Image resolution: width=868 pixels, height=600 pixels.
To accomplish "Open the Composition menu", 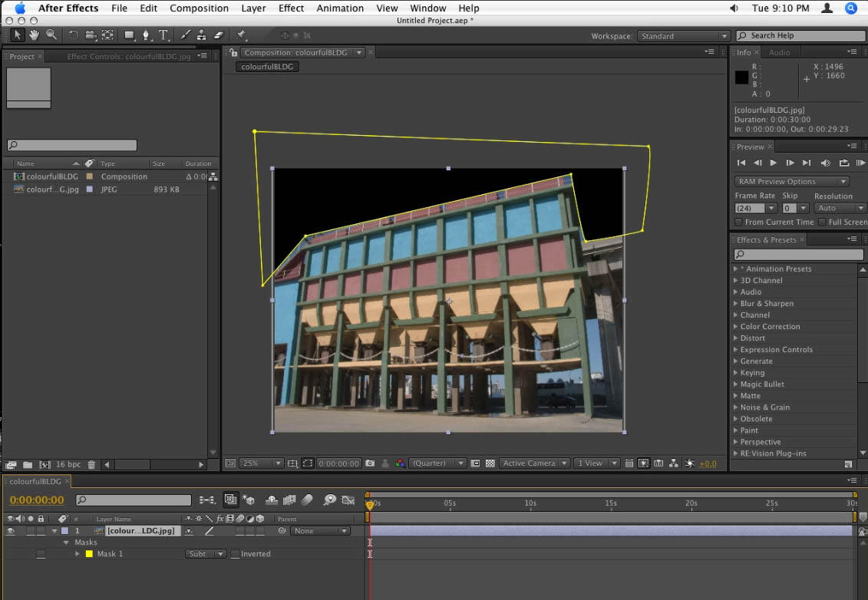I will 199,8.
